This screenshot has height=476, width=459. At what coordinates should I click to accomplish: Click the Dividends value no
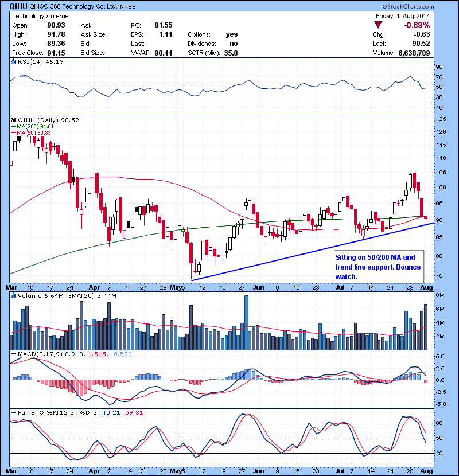[234, 44]
